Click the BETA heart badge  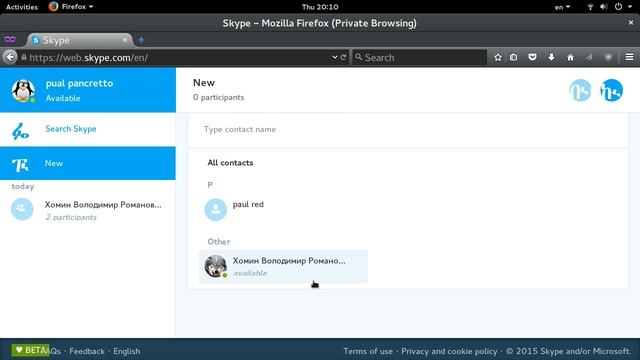[30, 350]
